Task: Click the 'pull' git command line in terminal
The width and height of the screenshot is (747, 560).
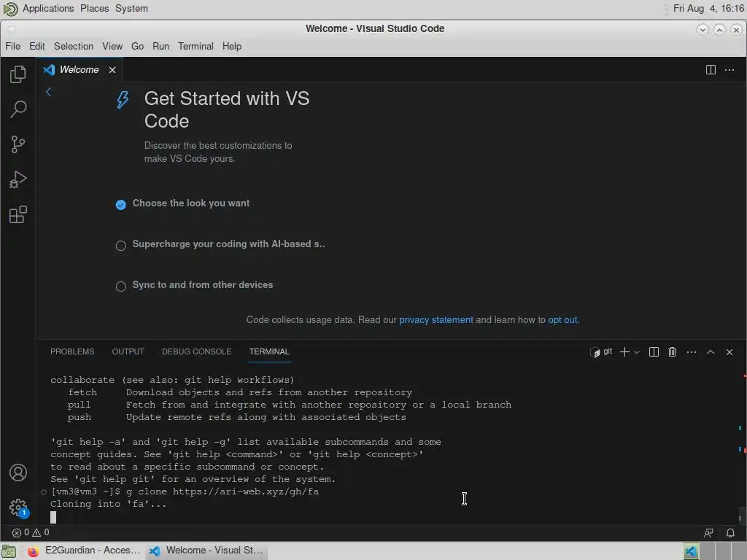Action: tap(289, 405)
